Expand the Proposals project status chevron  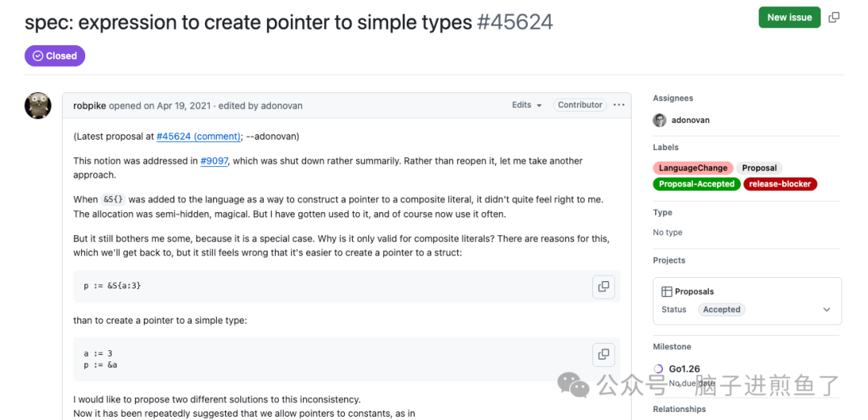click(827, 310)
